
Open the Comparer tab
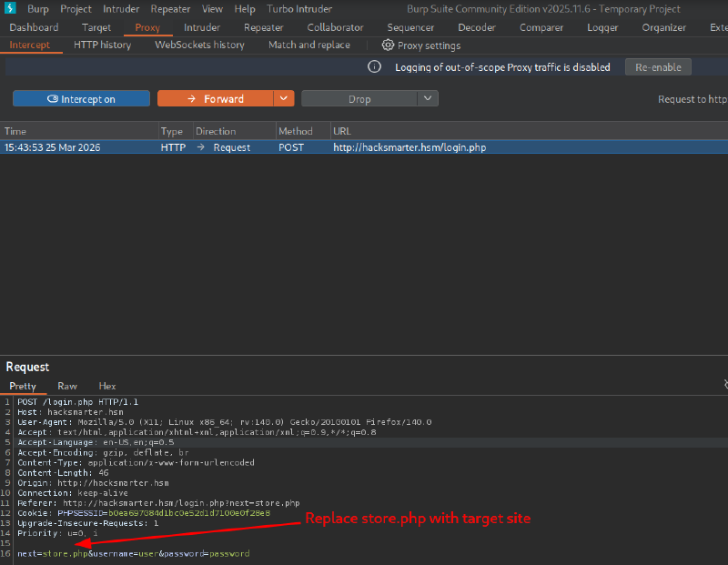(541, 27)
